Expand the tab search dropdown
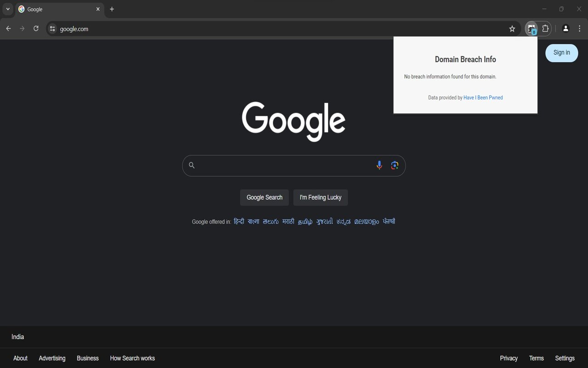Screen dimensions: 588x368 [x=8, y=9]
